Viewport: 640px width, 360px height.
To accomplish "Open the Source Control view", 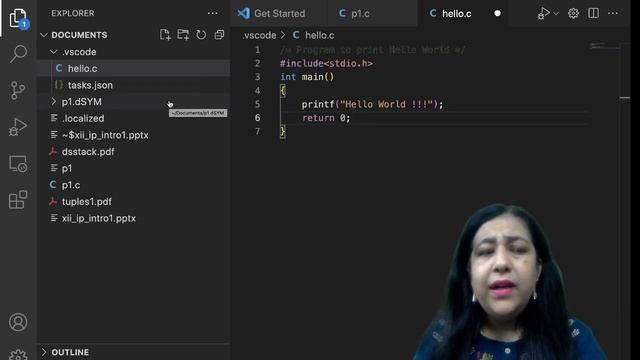I will (x=18, y=90).
